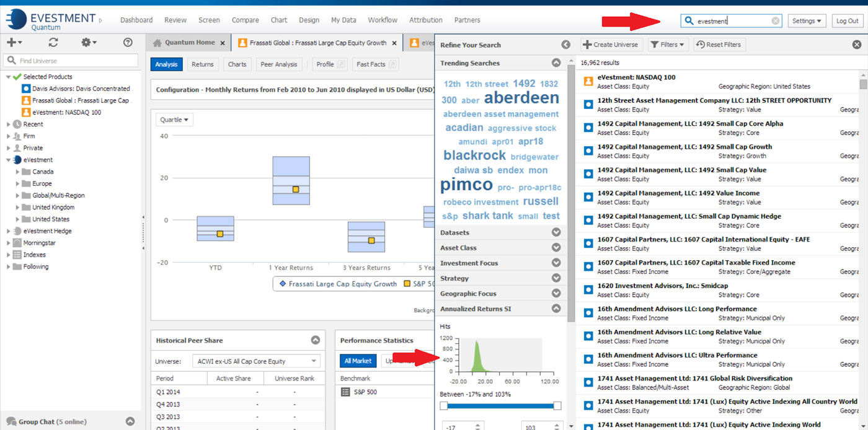Open the ACWI ex-US All Cap Core Equity universe dropdown
Viewport: 868px width, 430px height.
coord(257,361)
